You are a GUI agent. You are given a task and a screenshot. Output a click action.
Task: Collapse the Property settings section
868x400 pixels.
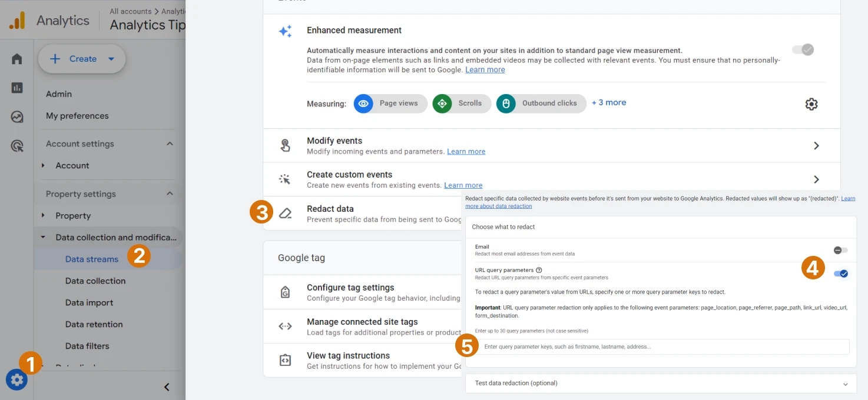pyautogui.click(x=170, y=194)
